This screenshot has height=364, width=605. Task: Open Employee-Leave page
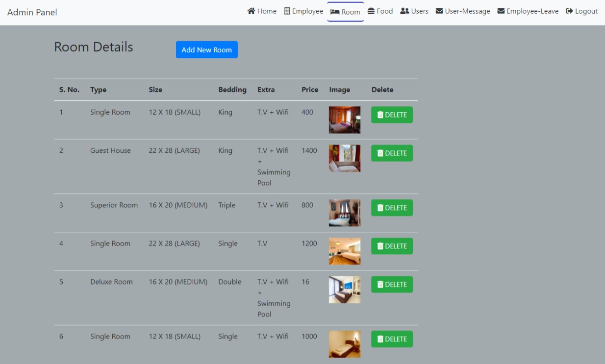coord(528,11)
